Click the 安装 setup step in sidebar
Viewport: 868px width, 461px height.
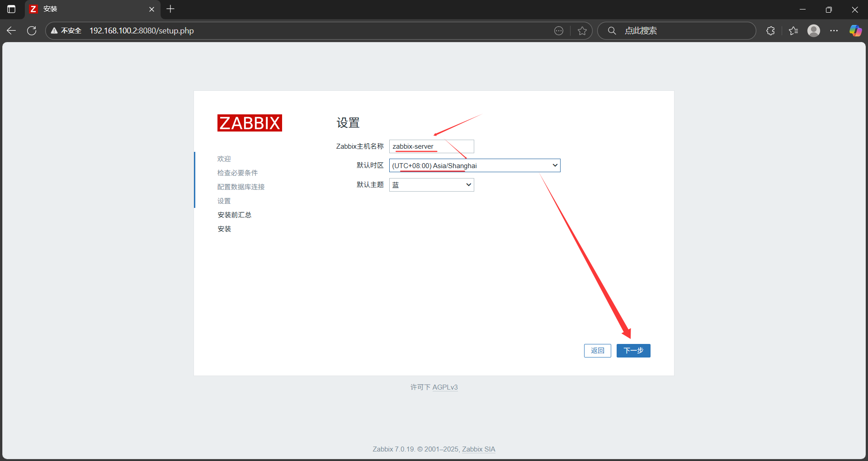(x=224, y=229)
